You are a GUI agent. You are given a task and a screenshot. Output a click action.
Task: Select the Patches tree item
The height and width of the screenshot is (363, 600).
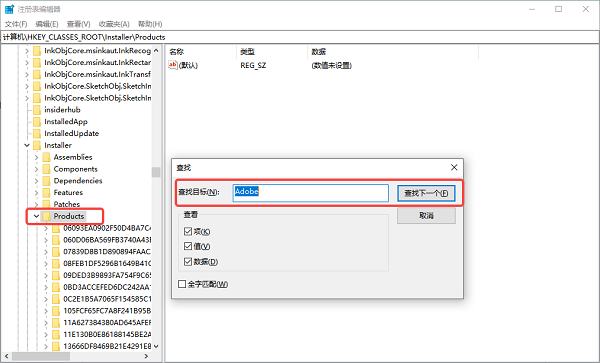point(67,205)
